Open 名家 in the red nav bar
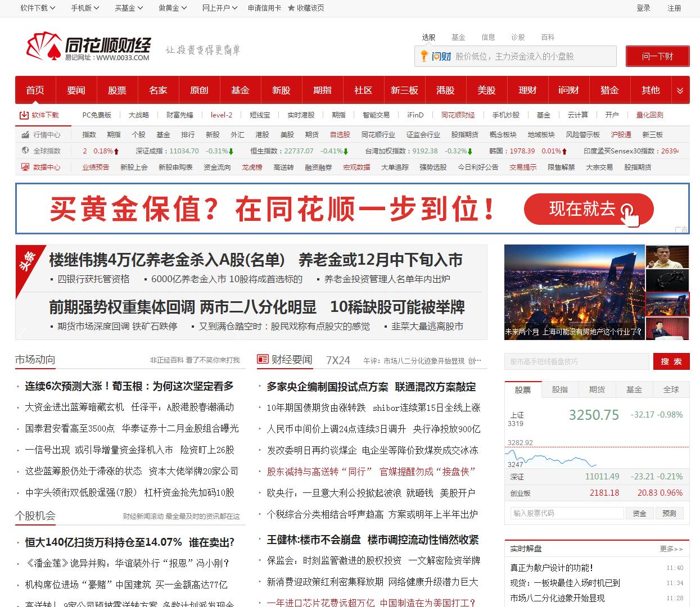Image resolution: width=700 pixels, height=607 pixels. (x=158, y=90)
